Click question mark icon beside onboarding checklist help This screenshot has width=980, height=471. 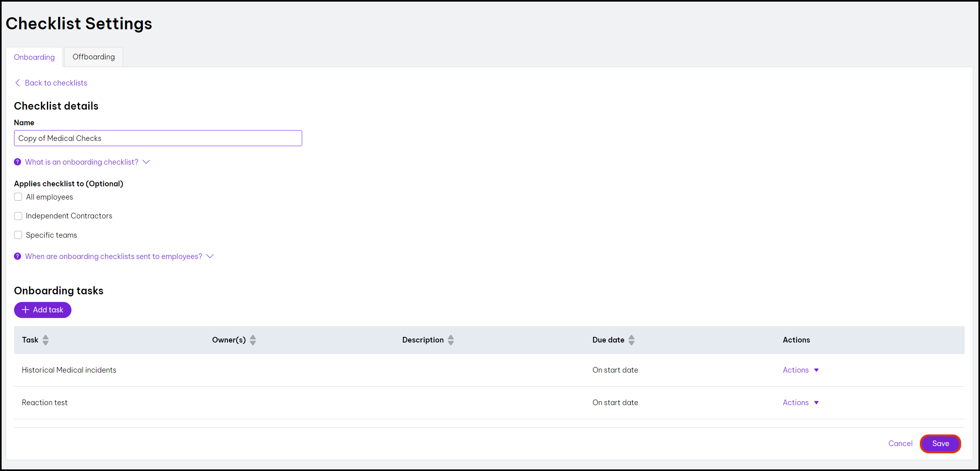tap(18, 162)
